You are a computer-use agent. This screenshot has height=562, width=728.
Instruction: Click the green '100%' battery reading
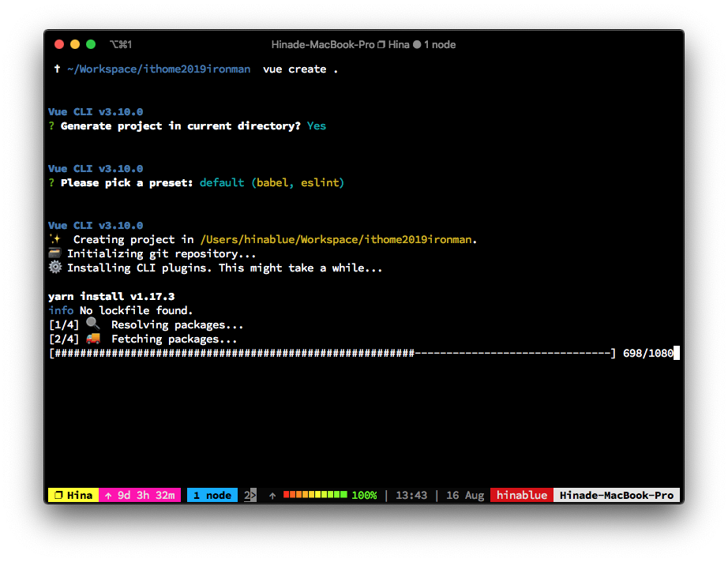365,495
